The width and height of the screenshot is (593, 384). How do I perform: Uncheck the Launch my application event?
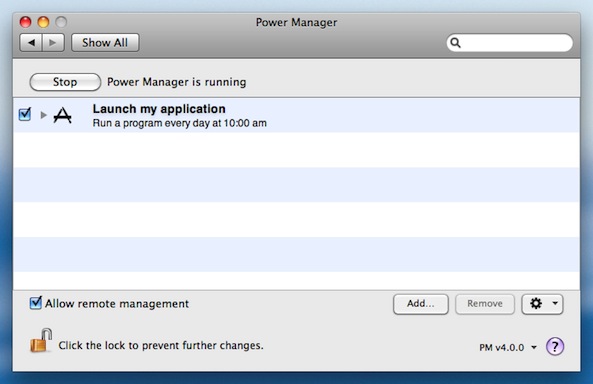[x=25, y=114]
